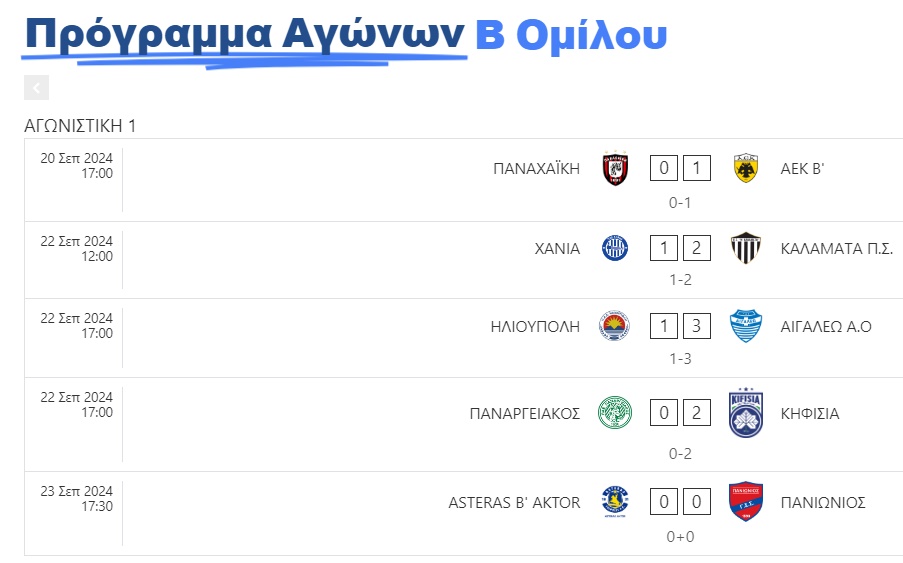Viewport: 903px width, 563px height.
Task: Click the Panionios red-blue shield crest
Action: (745, 501)
